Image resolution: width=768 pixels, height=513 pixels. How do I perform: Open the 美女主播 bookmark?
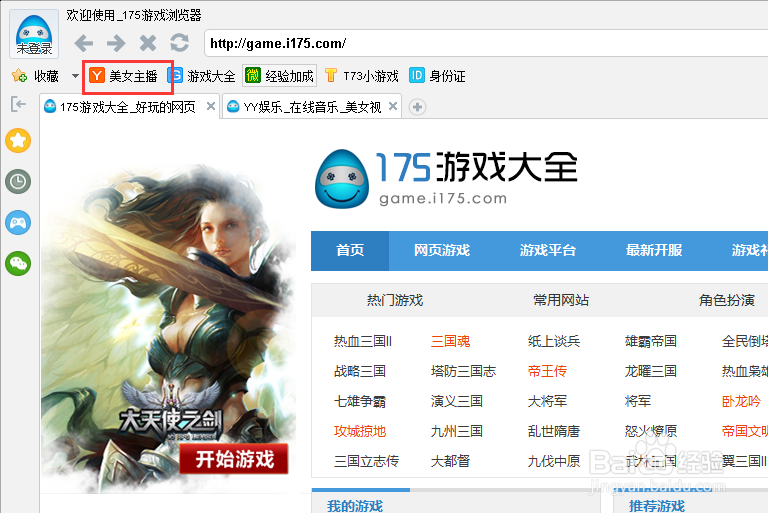123,76
